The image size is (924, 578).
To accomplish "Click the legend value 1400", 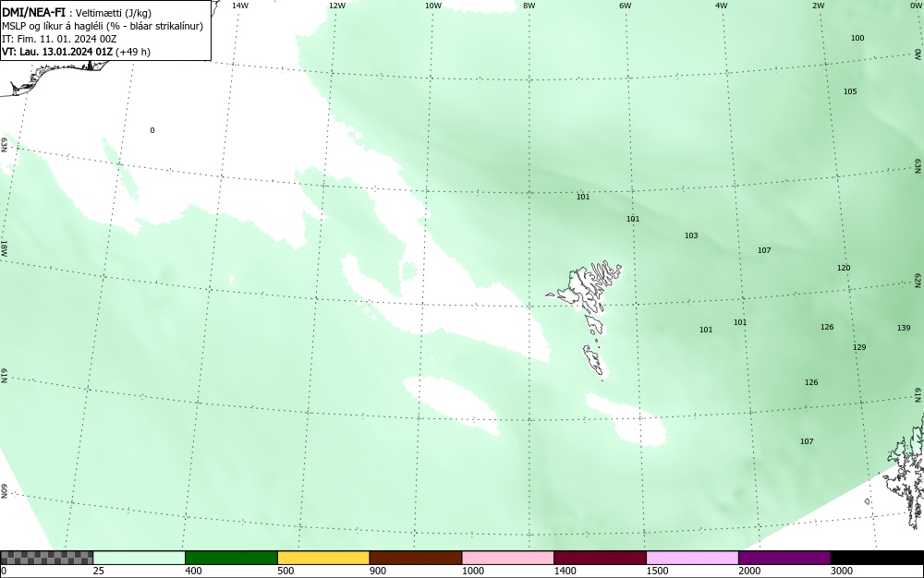I will point(565,571).
